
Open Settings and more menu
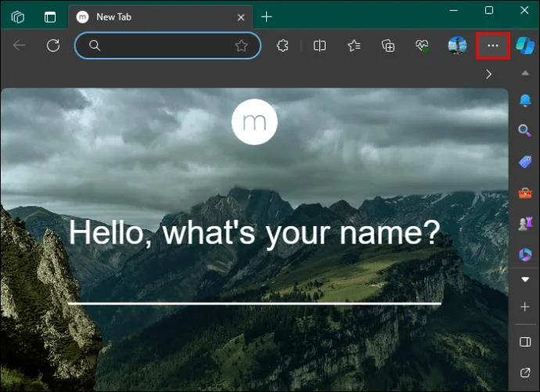(493, 45)
